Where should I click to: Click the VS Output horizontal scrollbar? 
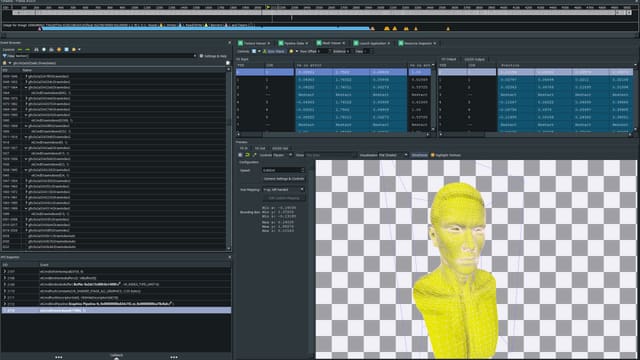tap(536, 134)
